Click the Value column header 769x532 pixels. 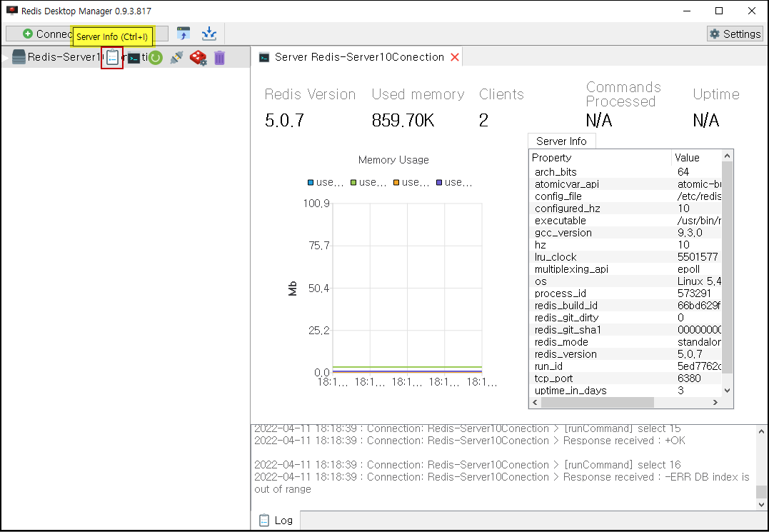click(x=696, y=157)
